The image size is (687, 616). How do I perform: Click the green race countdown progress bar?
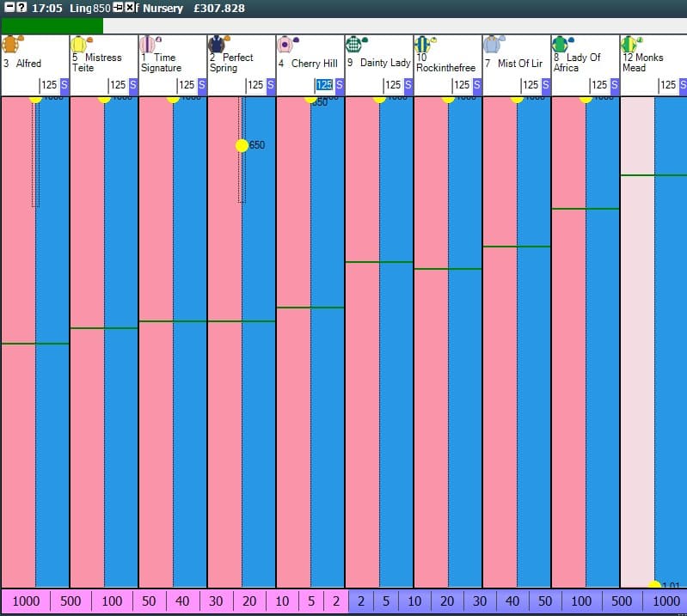tap(52, 26)
